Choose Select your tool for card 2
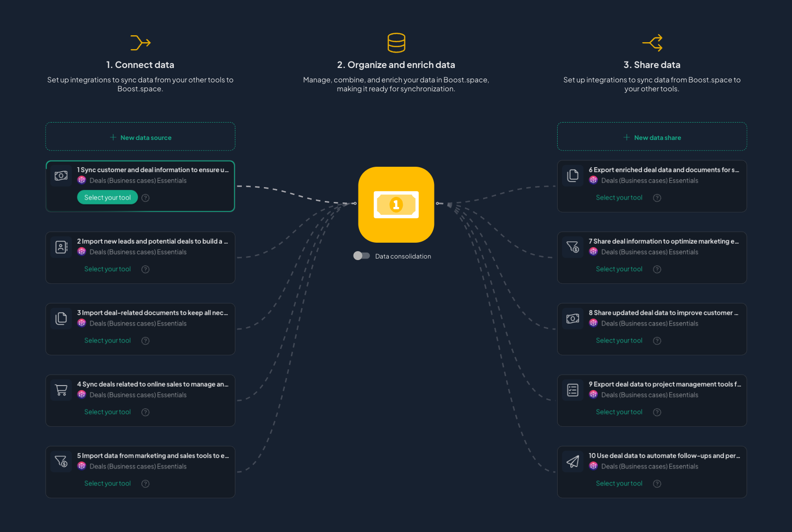 pos(107,269)
